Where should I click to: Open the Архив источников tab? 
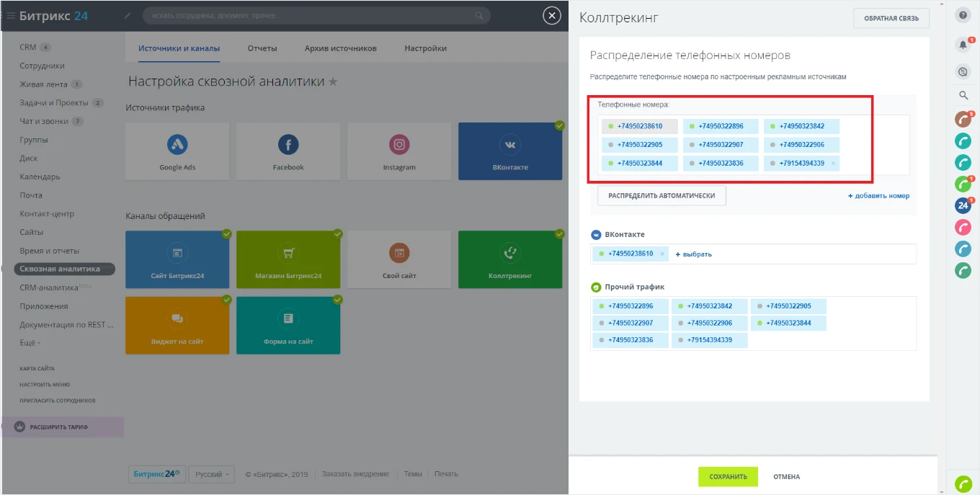(341, 48)
